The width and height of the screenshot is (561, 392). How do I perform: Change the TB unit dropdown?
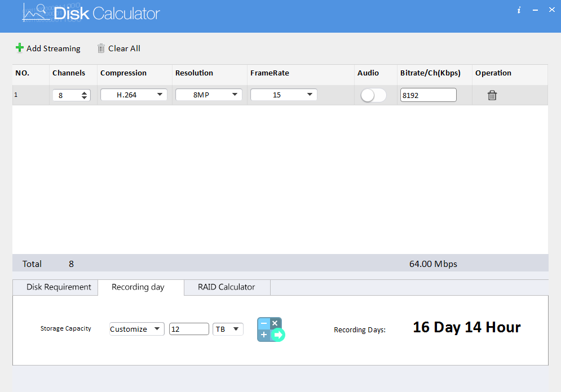(x=228, y=329)
